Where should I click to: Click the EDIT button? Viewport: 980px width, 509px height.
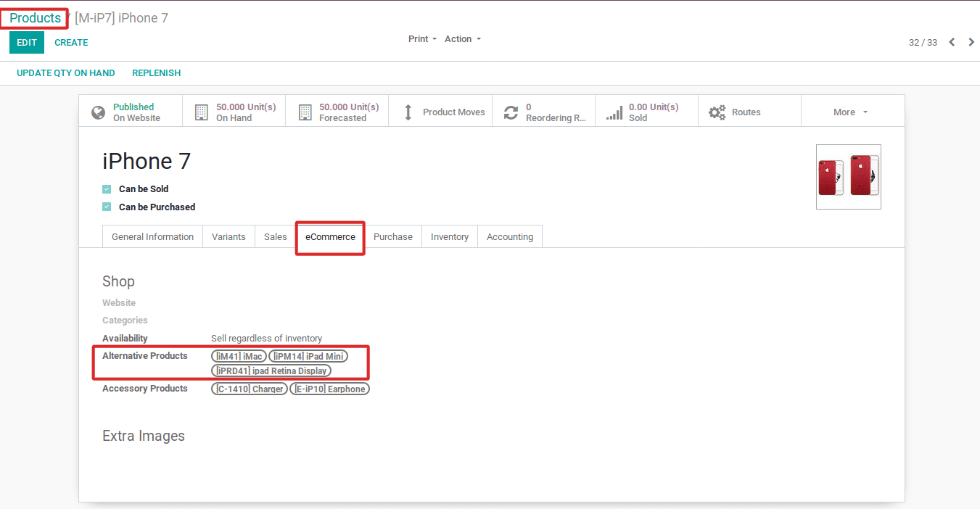[x=27, y=43]
